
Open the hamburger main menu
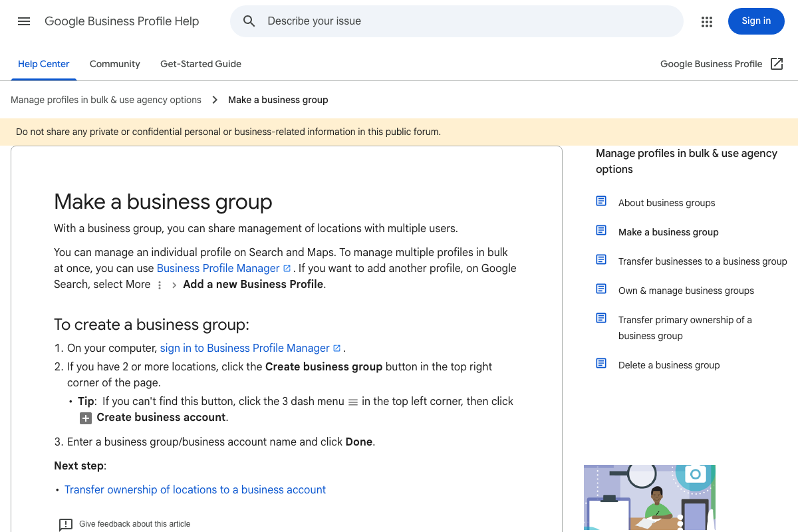point(24,21)
